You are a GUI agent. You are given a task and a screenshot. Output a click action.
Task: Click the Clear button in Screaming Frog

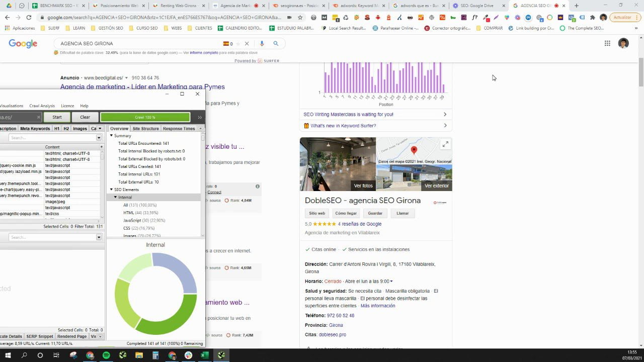coord(85,117)
